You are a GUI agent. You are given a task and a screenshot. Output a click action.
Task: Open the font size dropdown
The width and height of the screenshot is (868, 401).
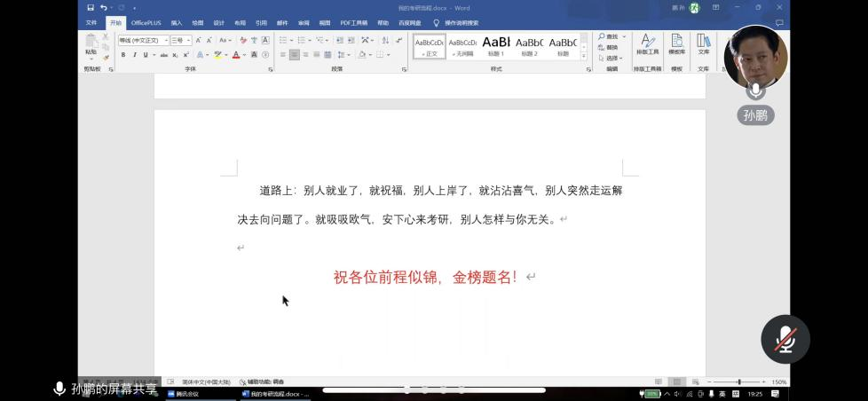[189, 41]
